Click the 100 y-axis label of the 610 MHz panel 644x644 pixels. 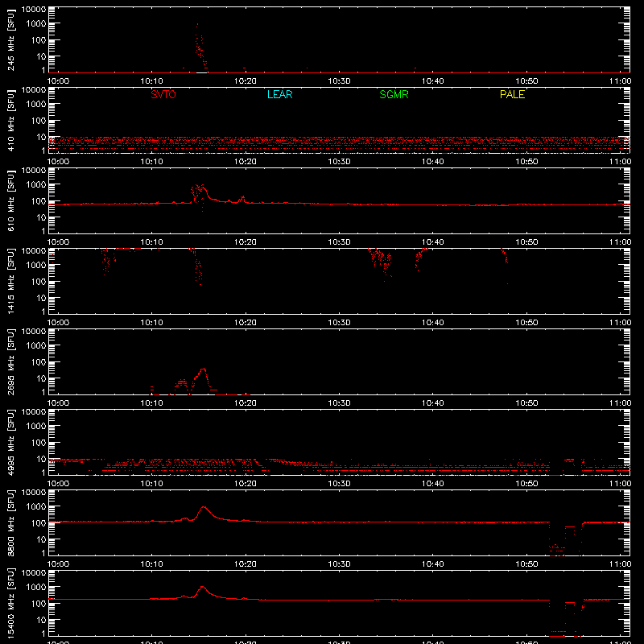(38, 201)
